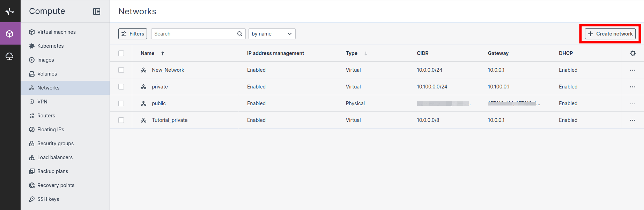Click the Create network button
Screen dimensions: 644x210
610,34
